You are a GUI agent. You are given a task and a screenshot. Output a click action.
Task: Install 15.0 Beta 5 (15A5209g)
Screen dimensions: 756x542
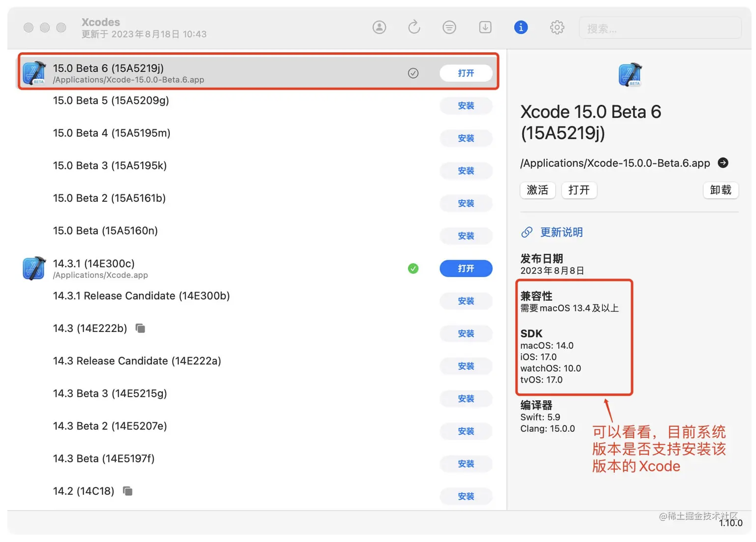point(466,106)
